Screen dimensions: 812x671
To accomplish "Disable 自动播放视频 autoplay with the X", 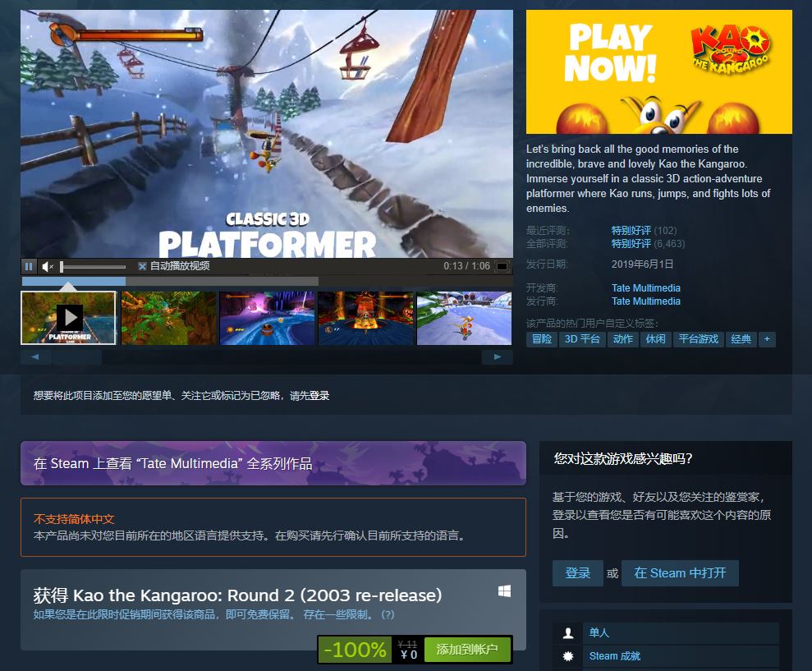I will 142,266.
